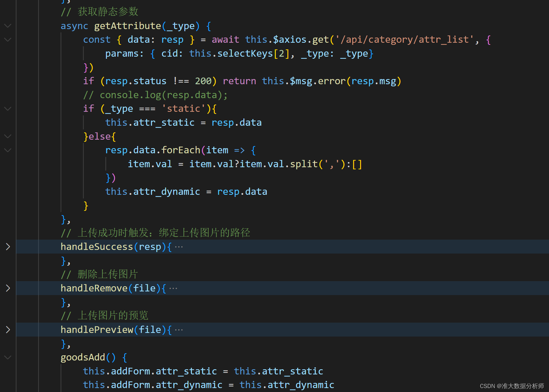
Task: Collapse the resp.data.forEach fold arrow
Action: [x=8, y=150]
